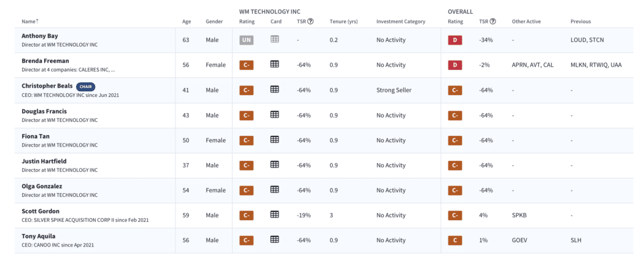Open Fiona Tan's card table icon

click(274, 139)
